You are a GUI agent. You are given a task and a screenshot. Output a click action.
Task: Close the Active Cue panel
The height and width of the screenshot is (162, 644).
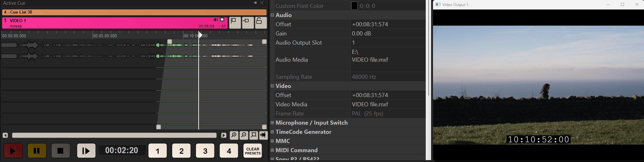262,3
